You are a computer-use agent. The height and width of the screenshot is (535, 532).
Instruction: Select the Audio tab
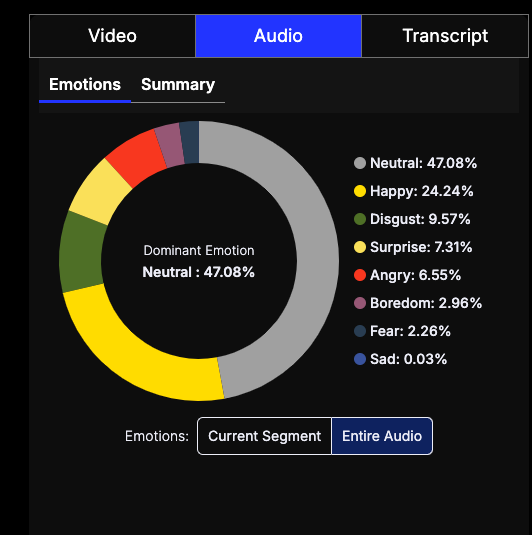[278, 36]
